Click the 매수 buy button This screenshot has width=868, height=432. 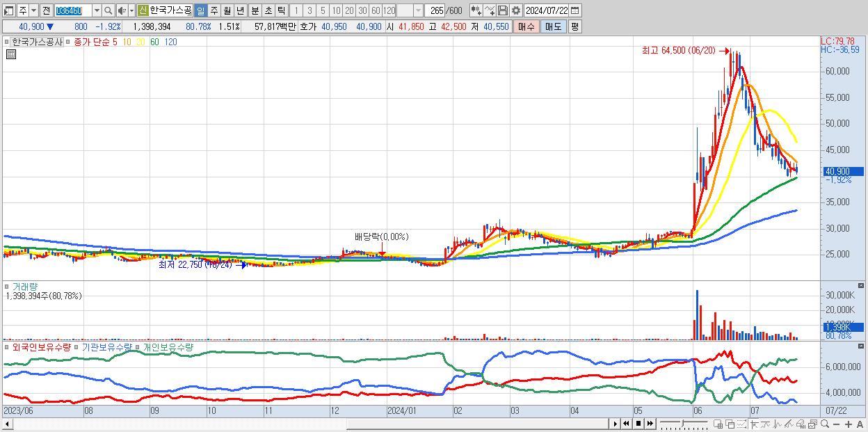[x=526, y=26]
